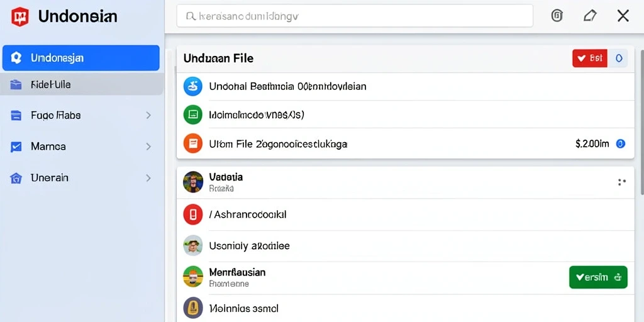The height and width of the screenshot is (322, 644).
Task: Click the blue info badge next to $.2.00im
Action: tap(621, 144)
